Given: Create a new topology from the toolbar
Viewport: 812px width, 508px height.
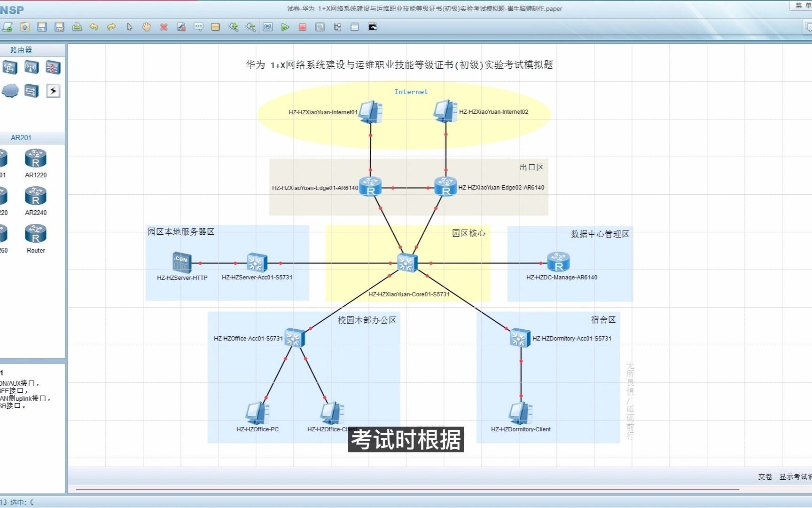Looking at the screenshot, I should click(8, 27).
